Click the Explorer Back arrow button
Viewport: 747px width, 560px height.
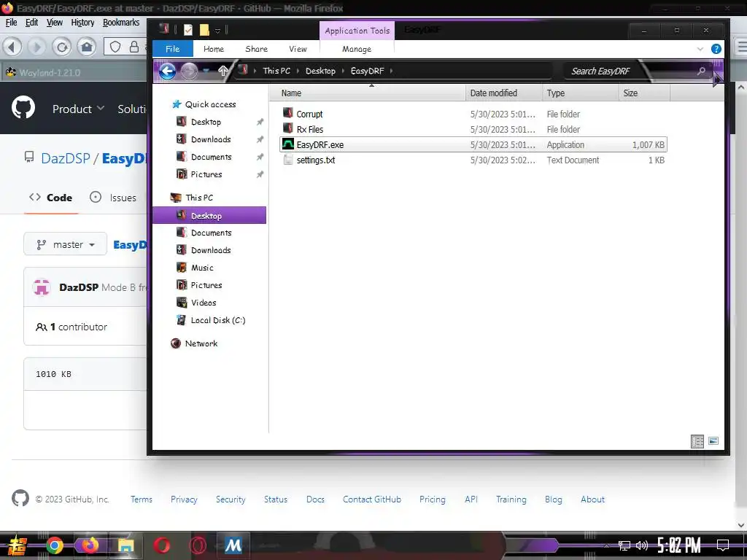pyautogui.click(x=167, y=71)
